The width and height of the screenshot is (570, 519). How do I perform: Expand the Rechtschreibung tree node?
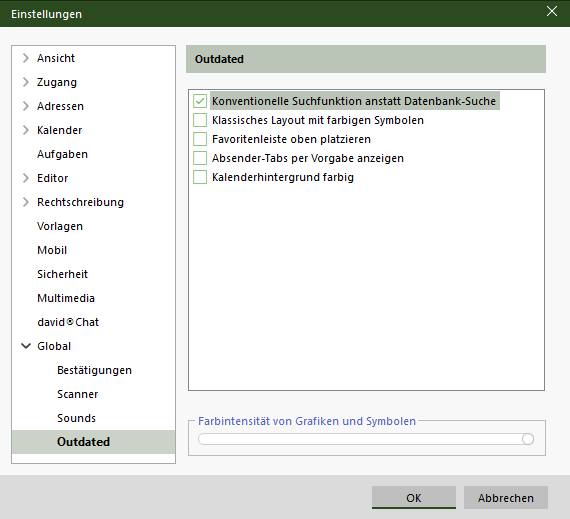click(x=25, y=202)
